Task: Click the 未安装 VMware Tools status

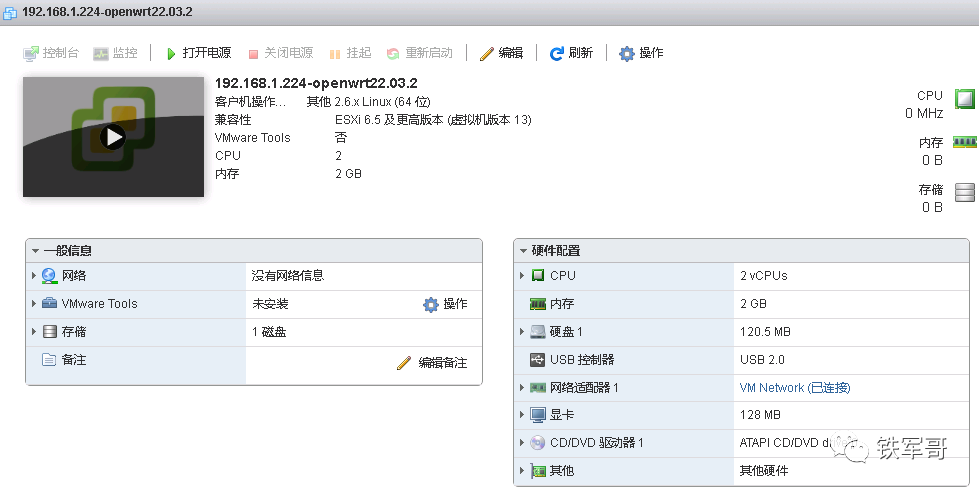Action: [x=270, y=304]
